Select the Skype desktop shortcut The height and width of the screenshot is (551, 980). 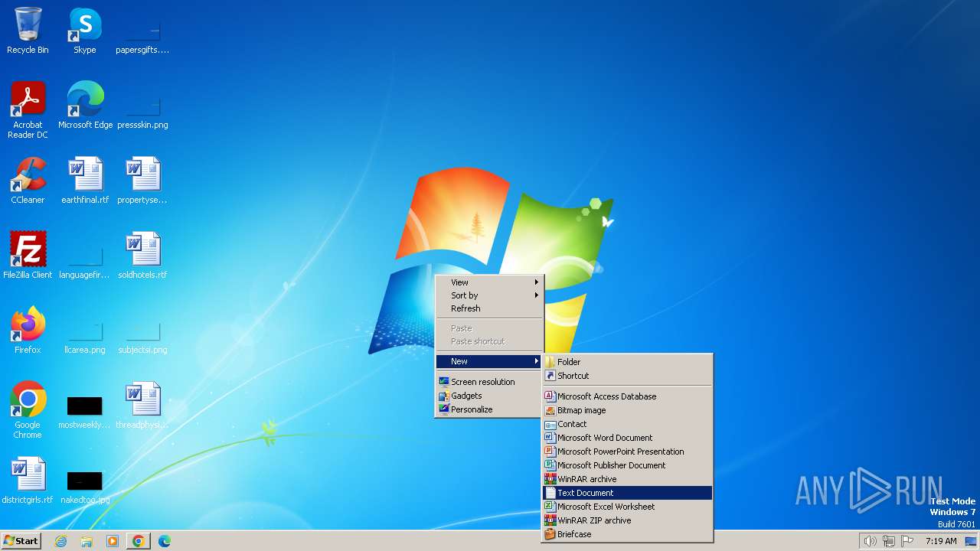click(x=85, y=31)
